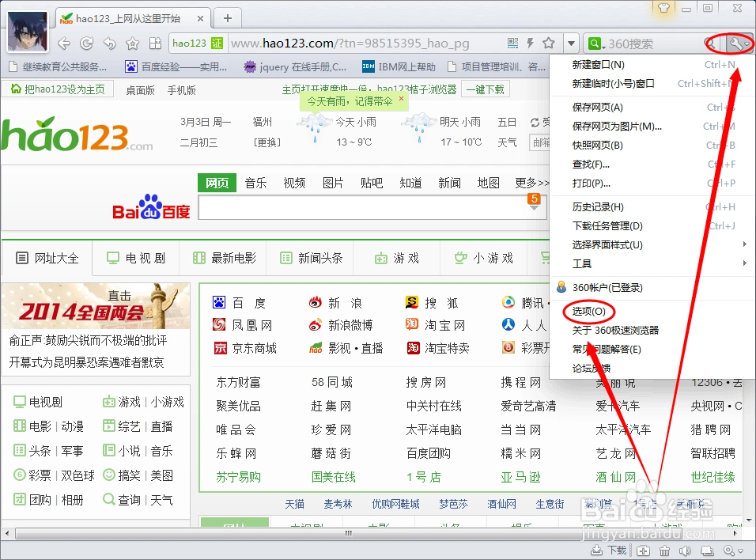Choose 新建窗口(N) menu entry
Viewport: 756px width, 560px height.
point(599,65)
